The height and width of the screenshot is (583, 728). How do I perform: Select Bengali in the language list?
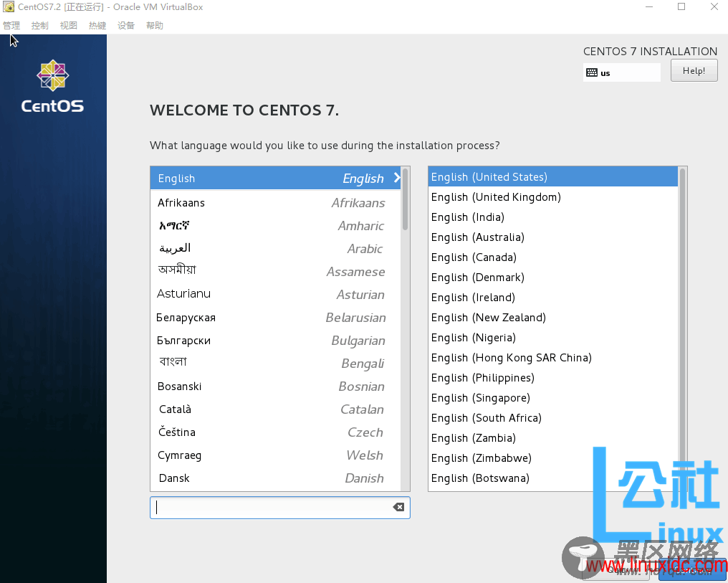275,363
